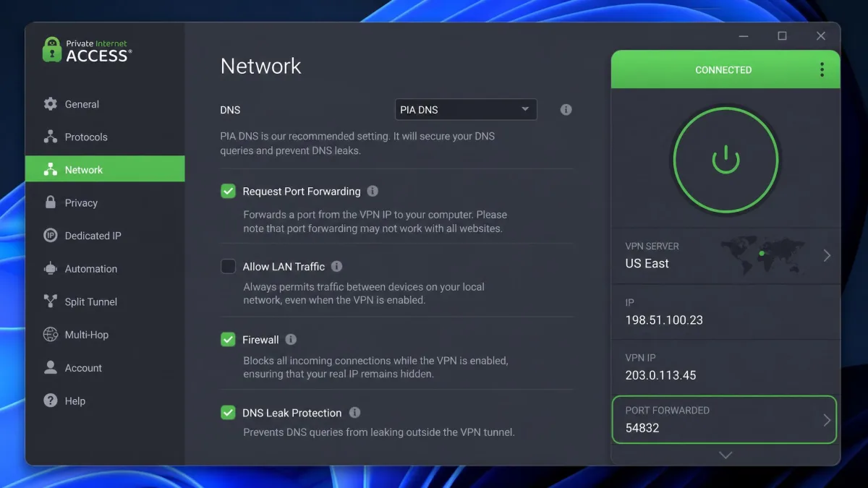The image size is (868, 488).
Task: Click the Split Tunnel icon
Action: tap(50, 301)
